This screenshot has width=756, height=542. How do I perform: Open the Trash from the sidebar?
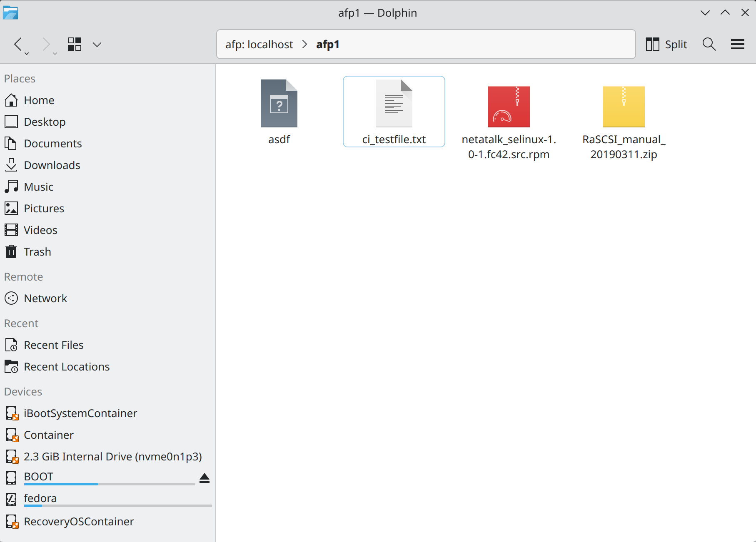tap(37, 251)
